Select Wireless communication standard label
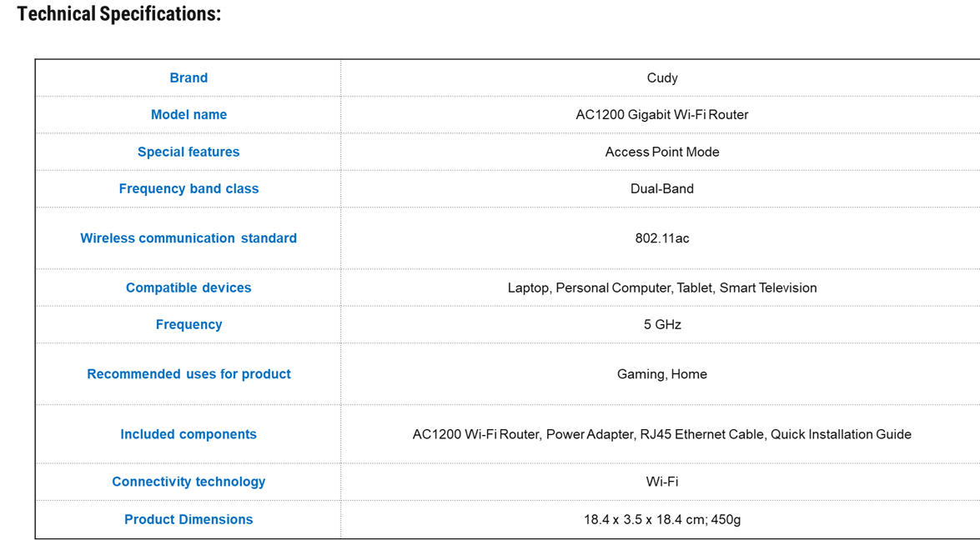 188,238
